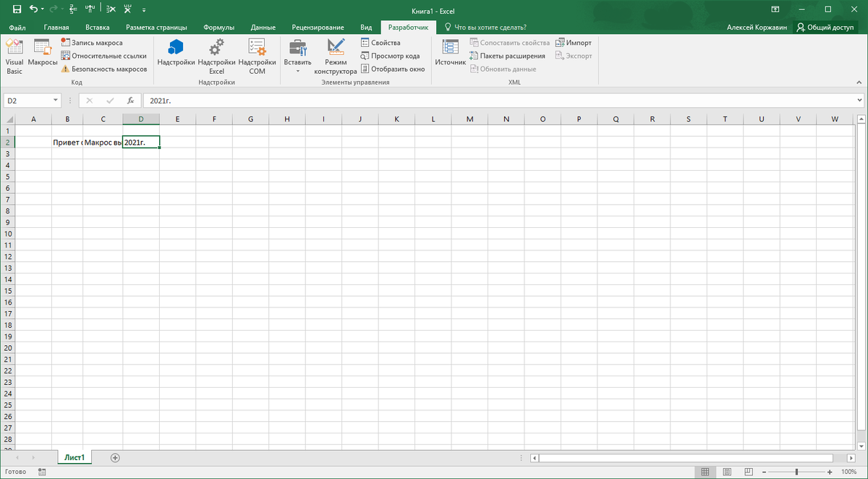
Task: Switch to the Данные tab
Action: point(263,27)
